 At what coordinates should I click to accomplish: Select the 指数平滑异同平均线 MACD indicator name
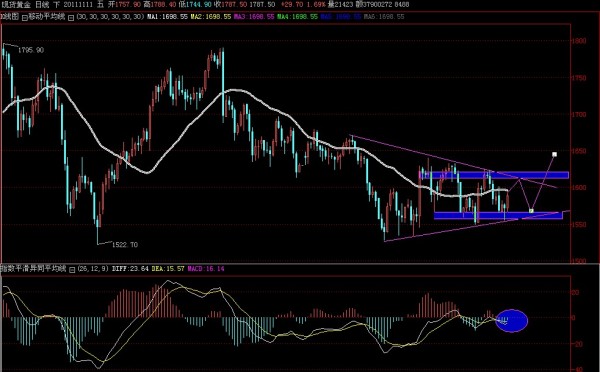[33, 269]
